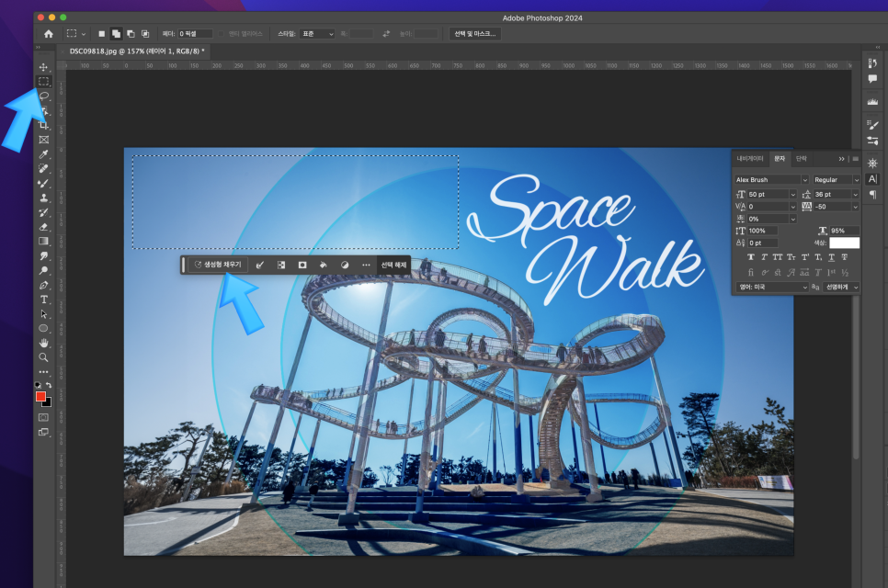
Task: Click the 100% vertical scale field
Action: click(762, 231)
